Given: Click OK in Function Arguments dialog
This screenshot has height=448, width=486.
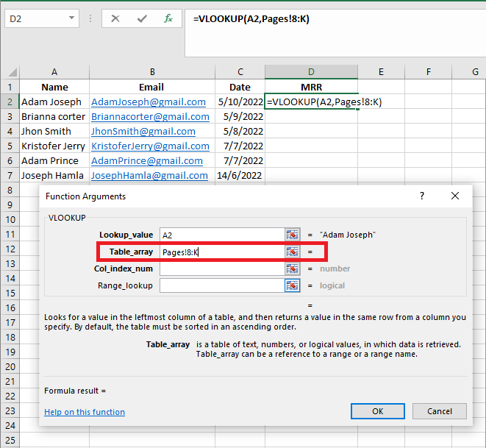Looking at the screenshot, I should 377,411.
